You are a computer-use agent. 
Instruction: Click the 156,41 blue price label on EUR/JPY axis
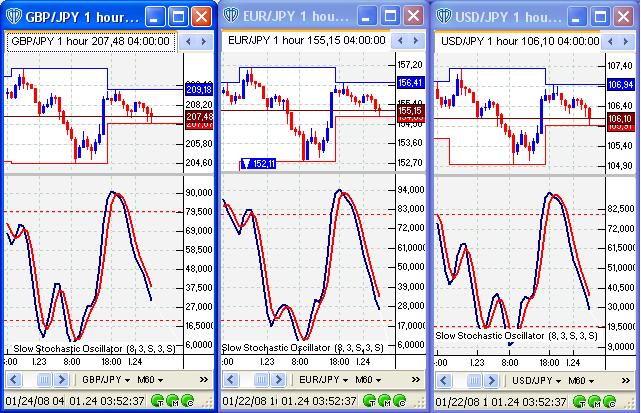pyautogui.click(x=411, y=83)
